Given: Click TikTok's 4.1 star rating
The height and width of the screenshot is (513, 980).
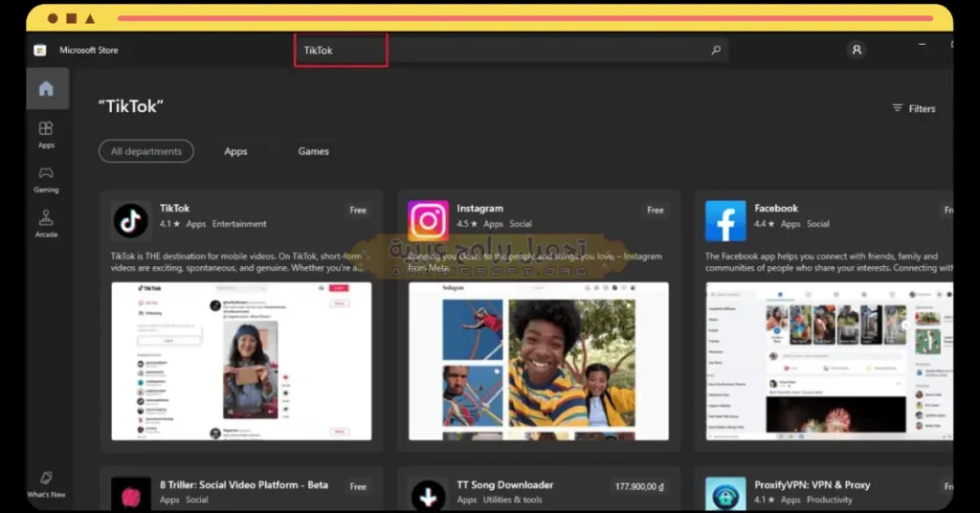Looking at the screenshot, I should tap(169, 224).
